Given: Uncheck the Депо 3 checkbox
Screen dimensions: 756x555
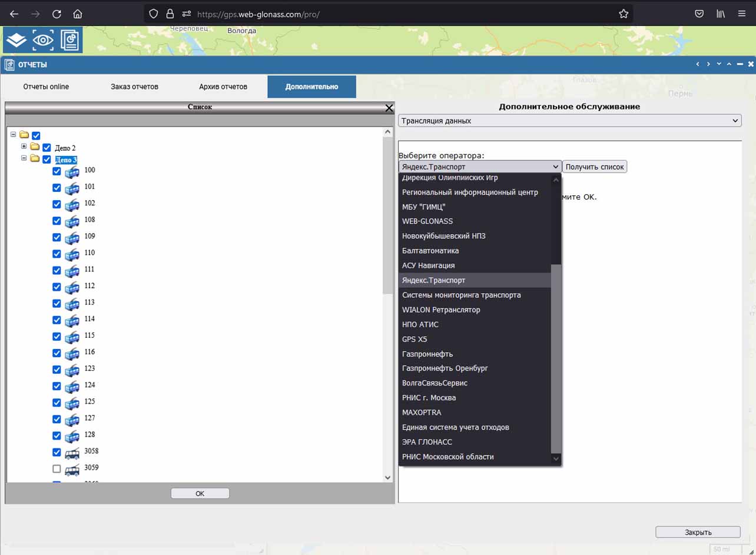Looking at the screenshot, I should [47, 159].
